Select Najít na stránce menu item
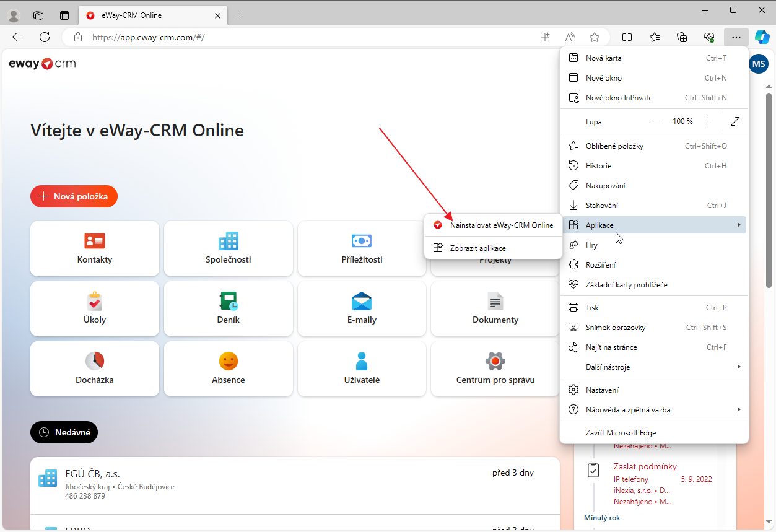 point(654,347)
